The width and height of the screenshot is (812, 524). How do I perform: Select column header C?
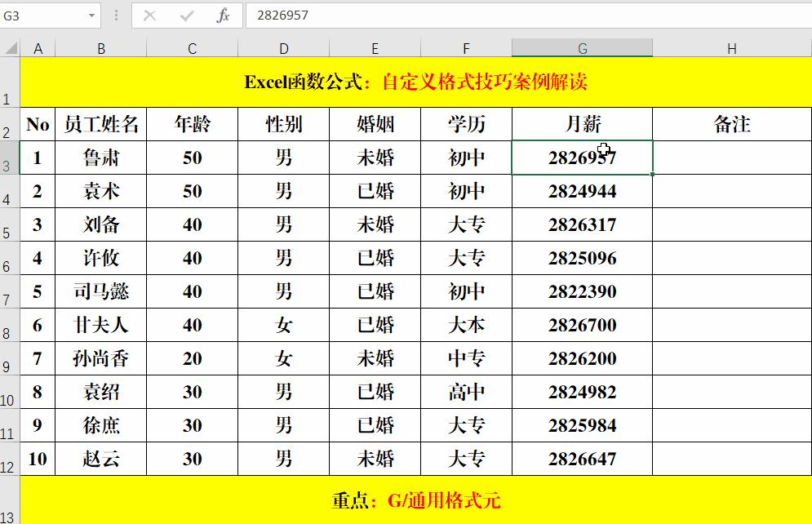[192, 47]
